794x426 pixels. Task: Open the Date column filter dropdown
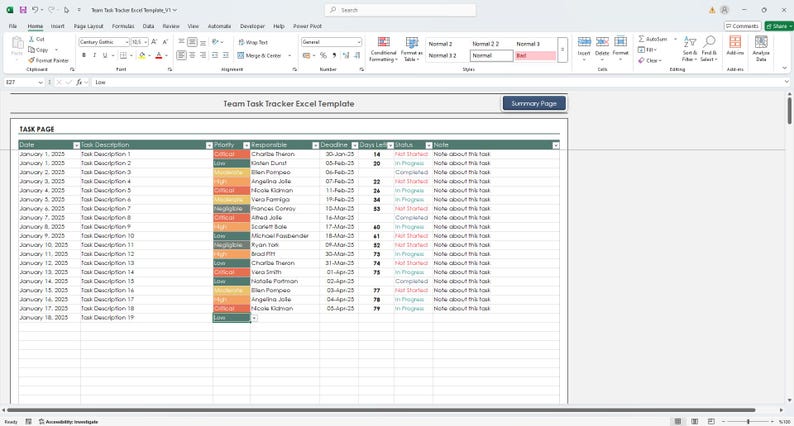pyautogui.click(x=76, y=145)
